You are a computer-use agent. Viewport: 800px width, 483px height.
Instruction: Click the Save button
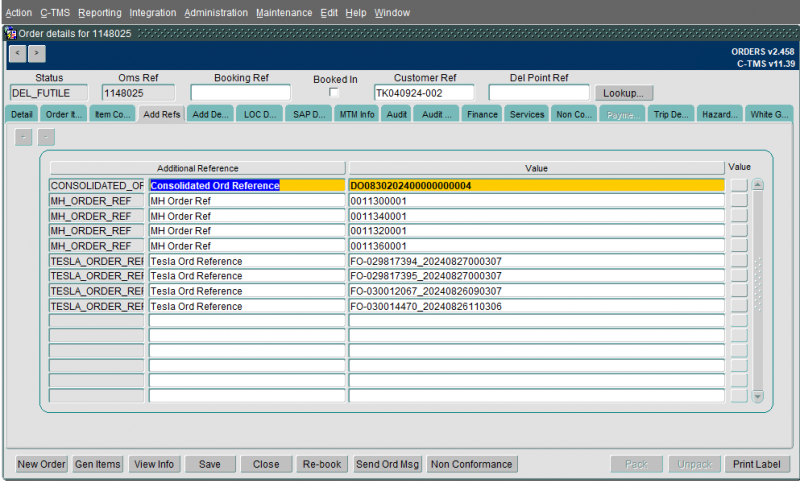[x=210, y=464]
